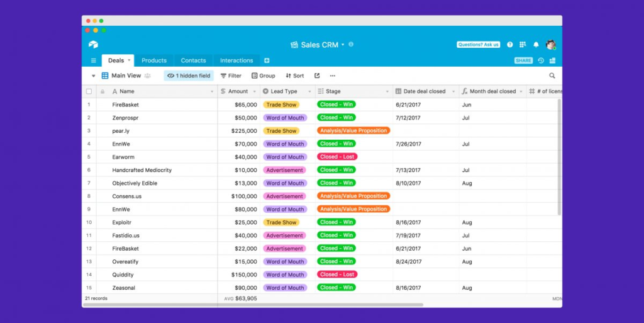This screenshot has height=323, width=644.
Task: Click the share view export icon
Action: click(x=317, y=76)
